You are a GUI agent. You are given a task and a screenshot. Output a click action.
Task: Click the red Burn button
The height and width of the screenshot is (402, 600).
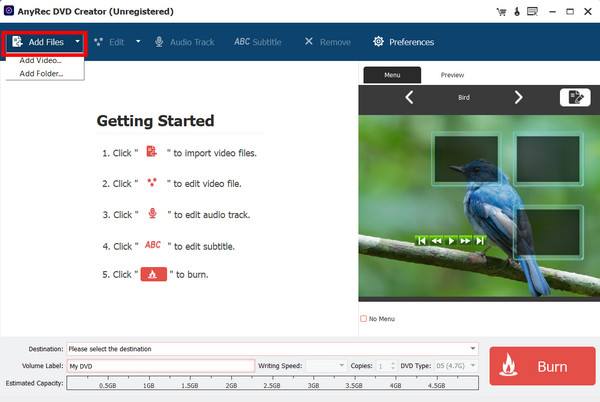(x=542, y=366)
